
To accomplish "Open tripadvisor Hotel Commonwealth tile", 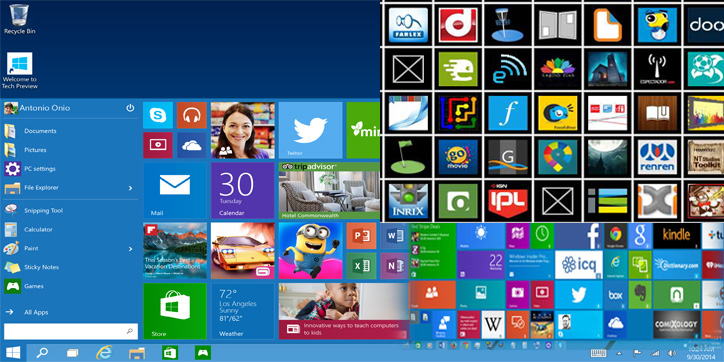I will pos(329,190).
